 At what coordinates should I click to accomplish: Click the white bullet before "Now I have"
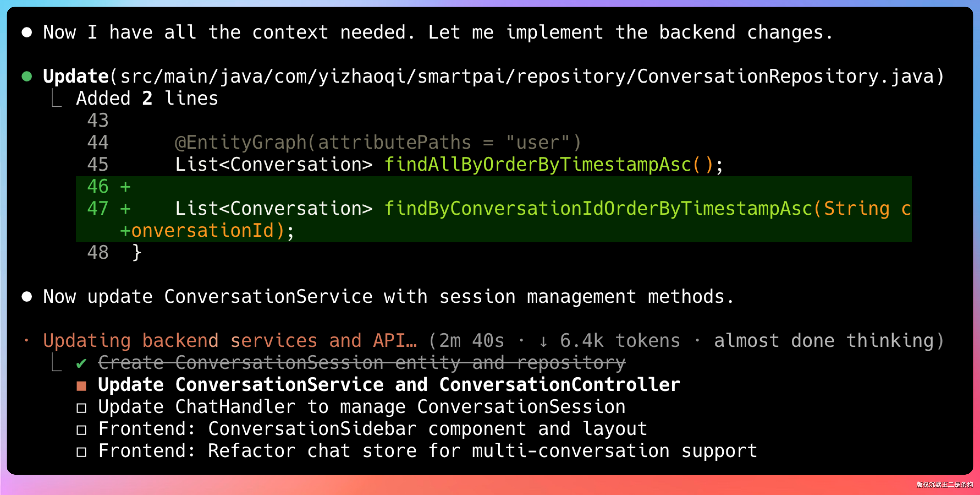[x=27, y=32]
